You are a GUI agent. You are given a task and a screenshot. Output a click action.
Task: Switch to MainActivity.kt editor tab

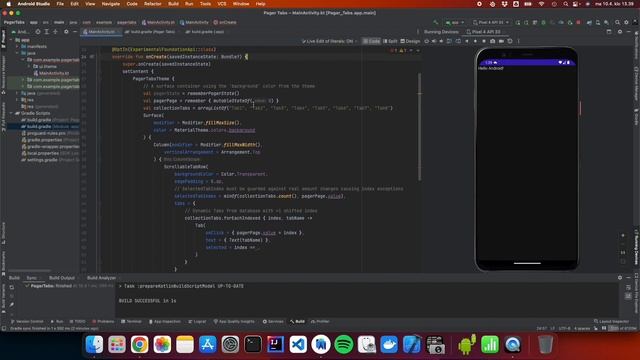click(x=101, y=32)
